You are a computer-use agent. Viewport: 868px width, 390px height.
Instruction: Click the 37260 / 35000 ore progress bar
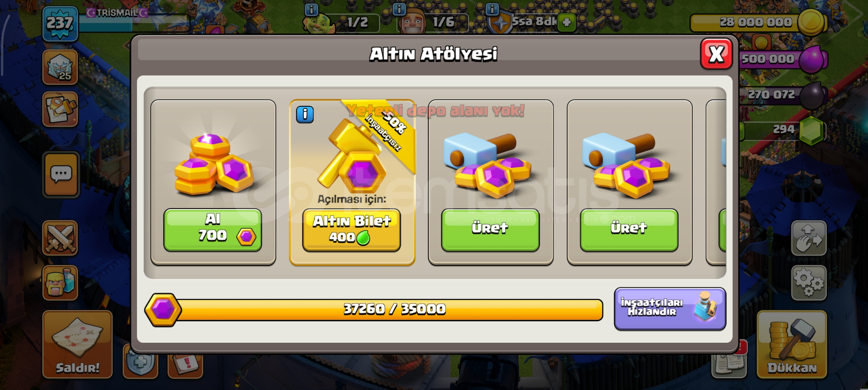click(x=374, y=309)
